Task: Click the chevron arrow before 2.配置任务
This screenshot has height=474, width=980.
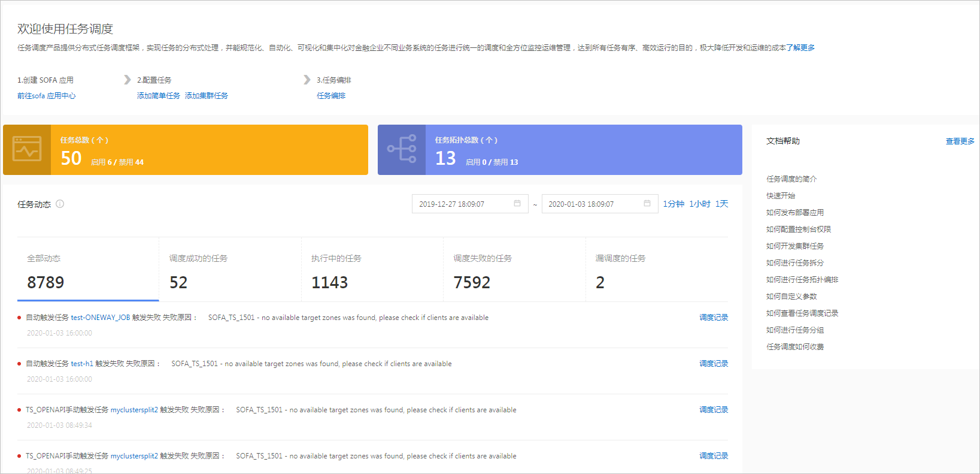Action: coord(127,80)
